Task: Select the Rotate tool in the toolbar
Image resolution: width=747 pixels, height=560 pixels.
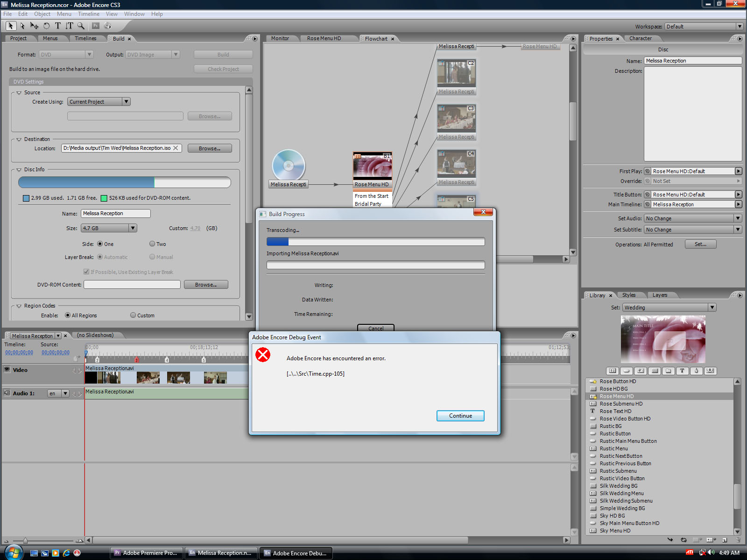Action: tap(46, 26)
